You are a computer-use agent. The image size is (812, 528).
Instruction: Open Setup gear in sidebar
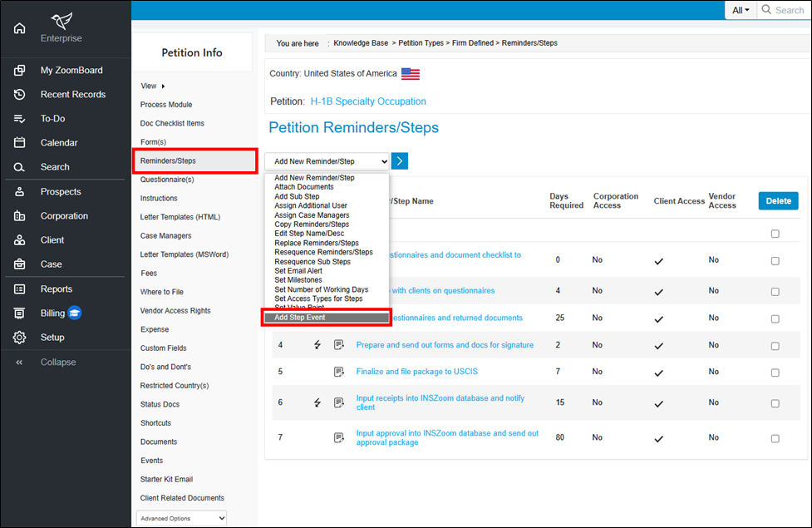point(20,338)
